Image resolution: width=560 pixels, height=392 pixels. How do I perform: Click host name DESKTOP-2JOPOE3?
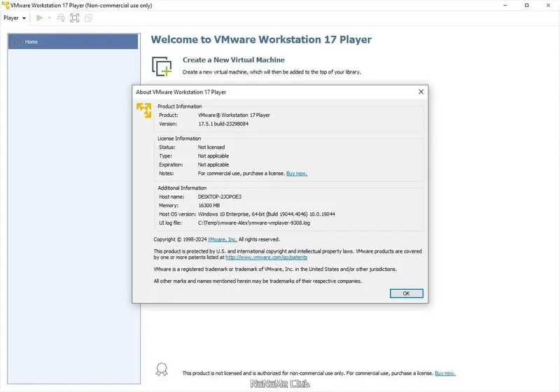tap(220, 197)
